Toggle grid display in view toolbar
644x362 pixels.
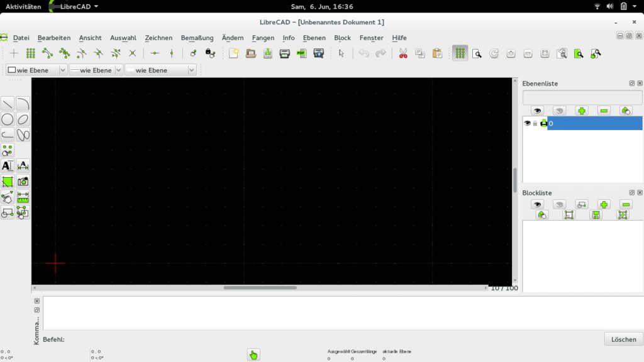(x=460, y=53)
